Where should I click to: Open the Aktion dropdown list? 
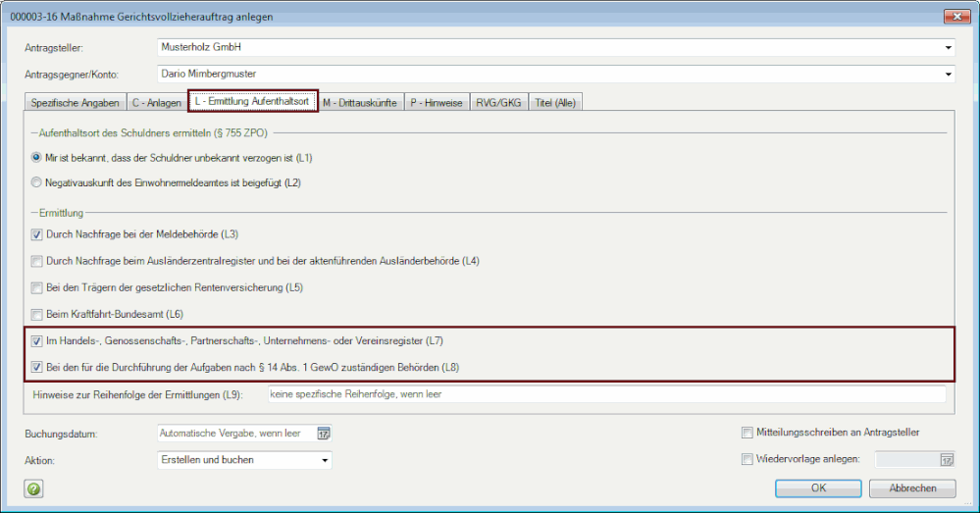point(324,460)
